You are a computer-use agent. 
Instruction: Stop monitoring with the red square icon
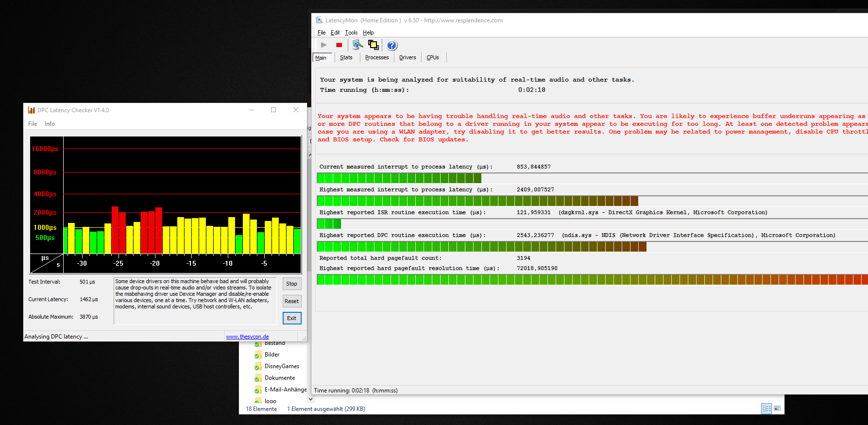point(339,45)
